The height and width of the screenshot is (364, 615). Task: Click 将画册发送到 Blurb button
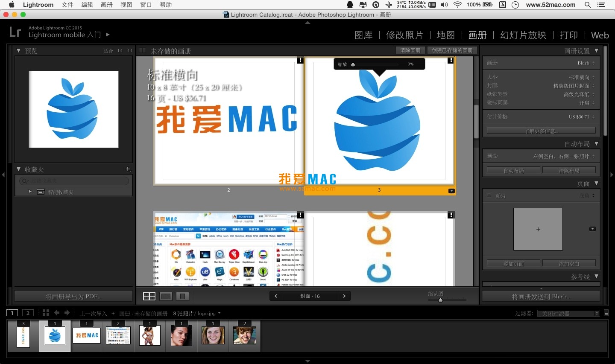pos(541,296)
